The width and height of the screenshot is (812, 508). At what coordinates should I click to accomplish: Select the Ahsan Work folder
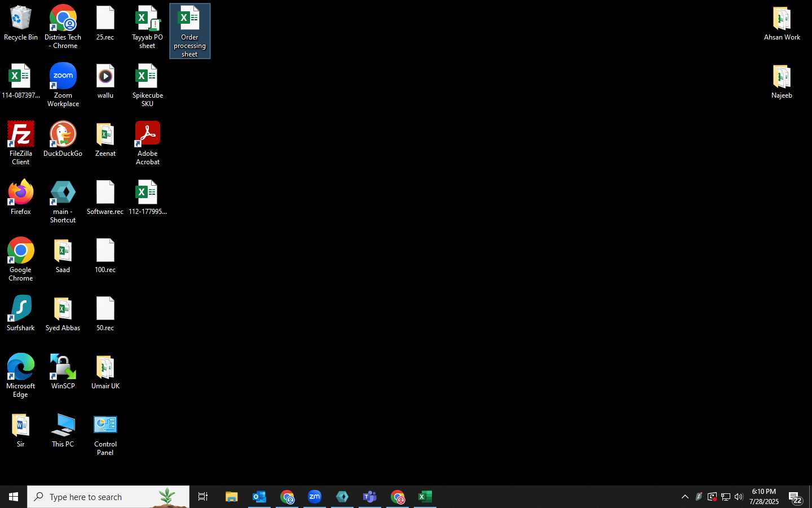[x=782, y=24]
